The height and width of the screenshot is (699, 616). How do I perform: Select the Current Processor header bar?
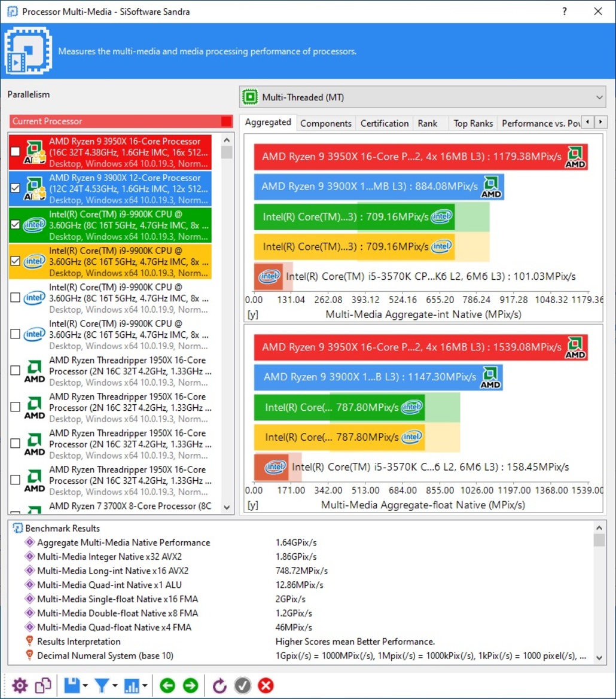pyautogui.click(x=121, y=121)
